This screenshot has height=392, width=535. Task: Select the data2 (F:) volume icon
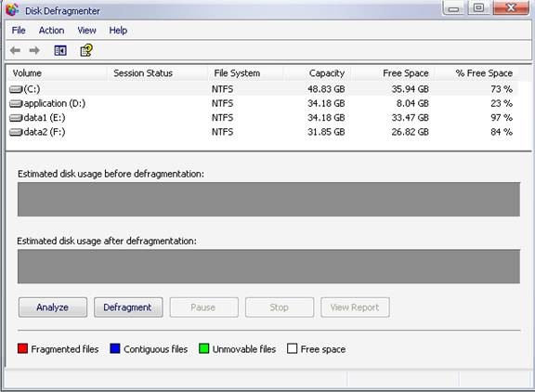(x=16, y=132)
